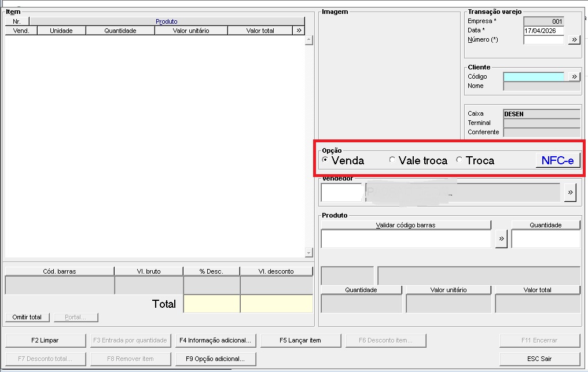Click the Nr. column header
Image resolution: width=588 pixels, height=372 pixels.
coord(17,21)
